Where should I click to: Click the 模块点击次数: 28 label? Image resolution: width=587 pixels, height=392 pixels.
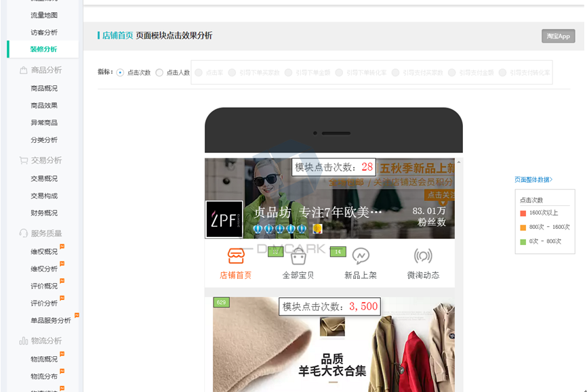click(x=334, y=167)
